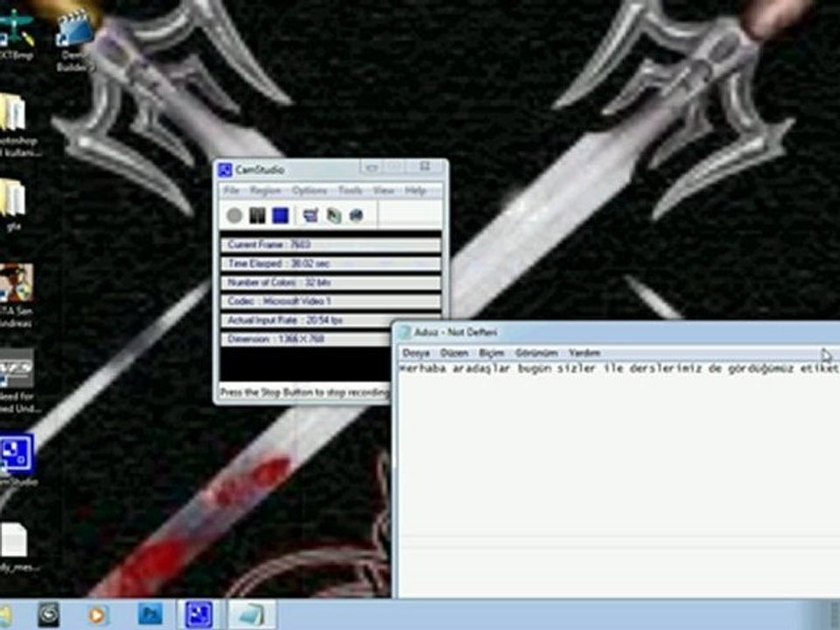Open the CamStudio View menu
The height and width of the screenshot is (630, 840).
click(383, 191)
